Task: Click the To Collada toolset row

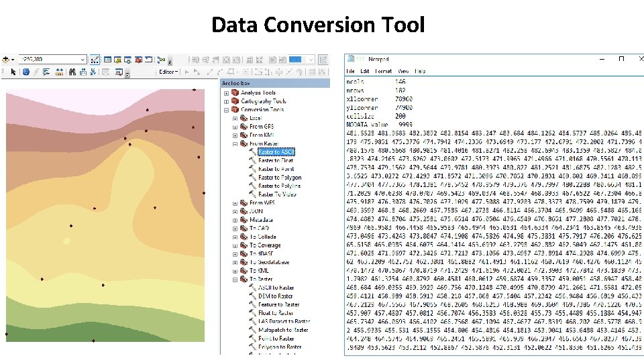Action: click(262, 237)
